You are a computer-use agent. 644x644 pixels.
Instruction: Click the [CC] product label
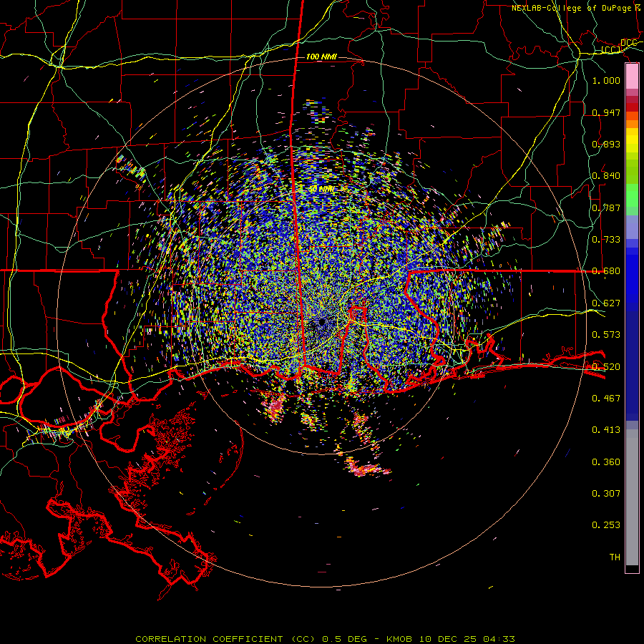pos(611,50)
